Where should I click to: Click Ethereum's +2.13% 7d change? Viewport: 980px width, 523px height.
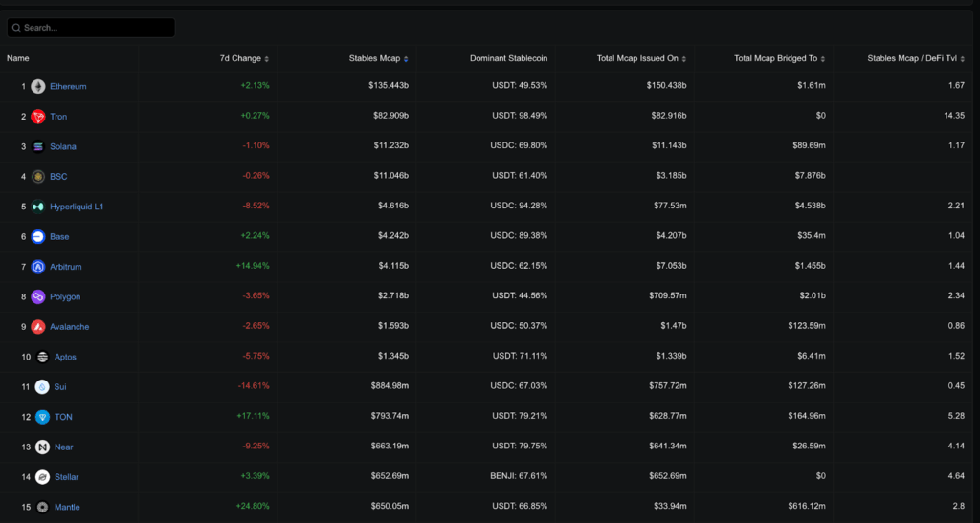(255, 85)
